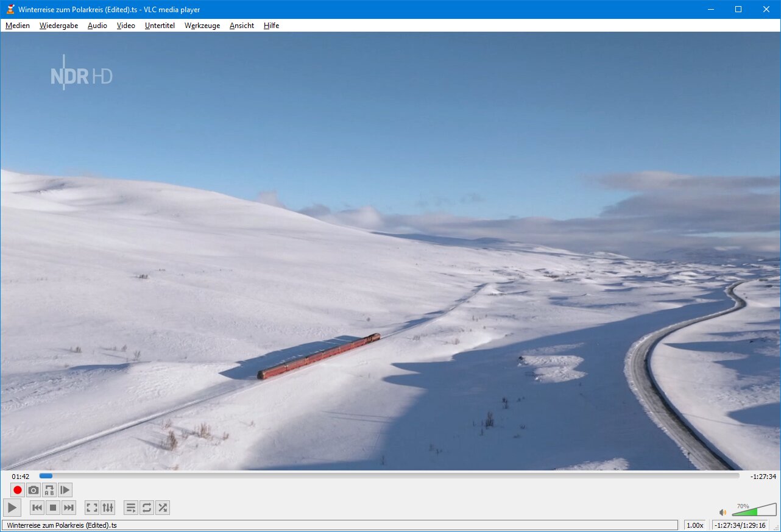Enter fullscreen video mode
Image resolution: width=781 pixels, height=532 pixels.
(x=92, y=508)
